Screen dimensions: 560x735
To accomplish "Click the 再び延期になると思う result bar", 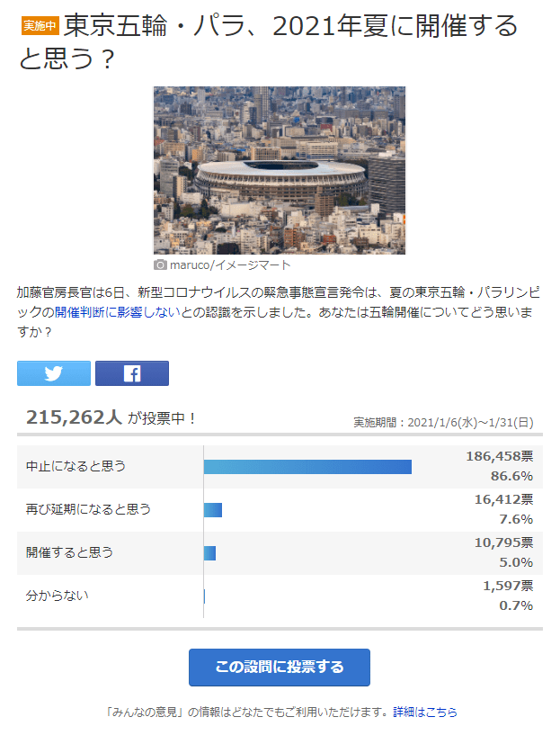I will point(213,510).
